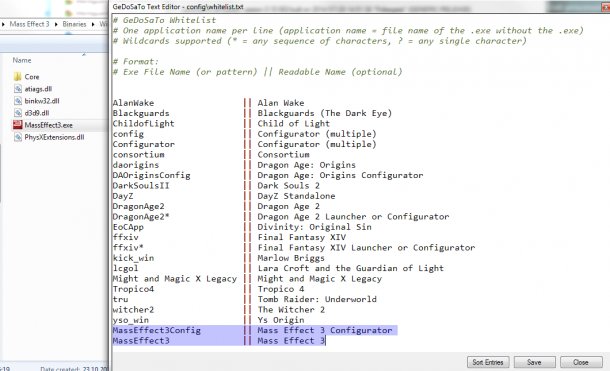Open the Binaries breadcrumb folder

[x=74, y=24]
